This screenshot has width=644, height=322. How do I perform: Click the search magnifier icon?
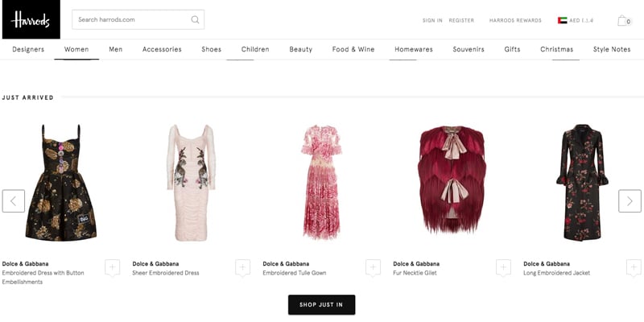[195, 19]
